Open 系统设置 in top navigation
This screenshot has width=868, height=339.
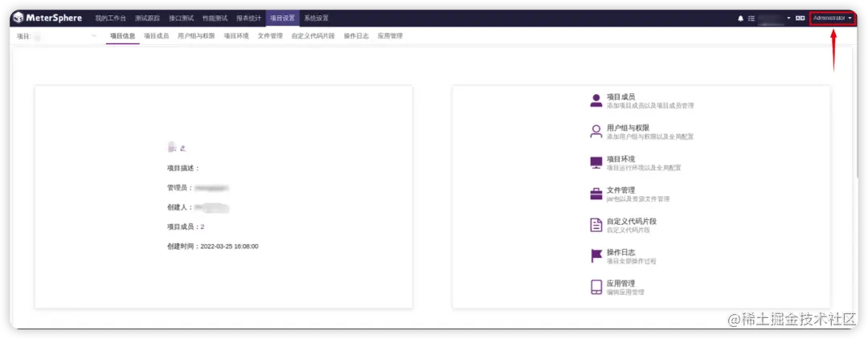(316, 18)
